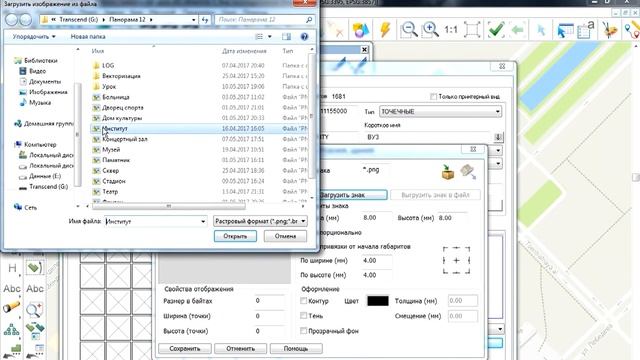Select 'Документы' in the libraries tree
This screenshot has height=360, width=640.
pos(45,82)
